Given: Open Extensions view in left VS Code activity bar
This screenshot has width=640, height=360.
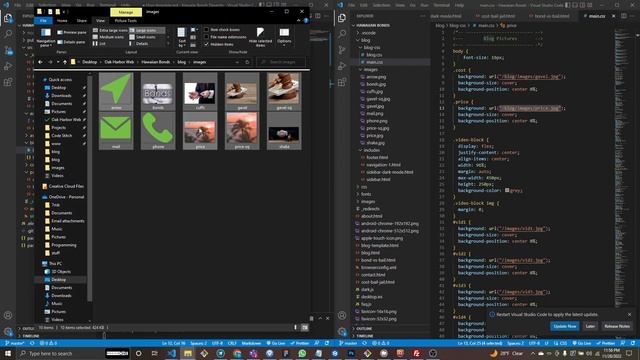Looking at the screenshot, I should tap(8, 82).
